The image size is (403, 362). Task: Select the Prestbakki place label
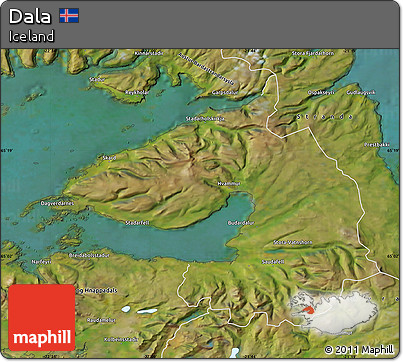tap(377, 145)
